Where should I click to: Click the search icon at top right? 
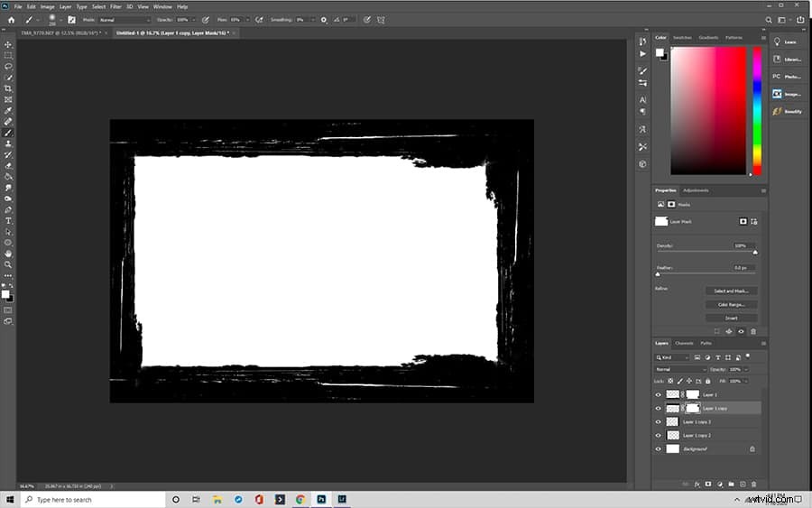769,20
